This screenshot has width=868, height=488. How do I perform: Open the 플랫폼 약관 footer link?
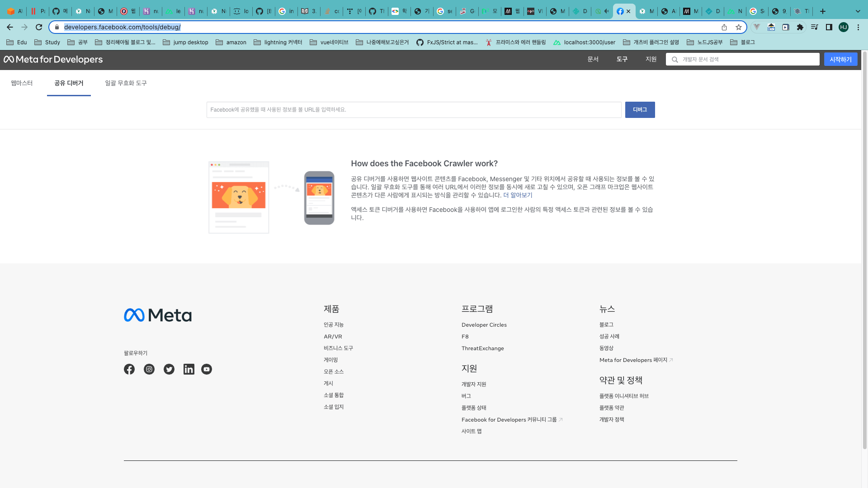pos(612,408)
